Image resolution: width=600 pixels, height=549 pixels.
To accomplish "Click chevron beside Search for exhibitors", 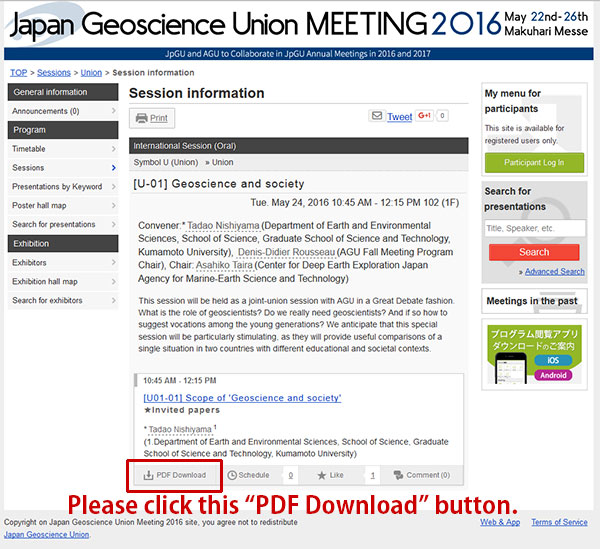I will [114, 300].
